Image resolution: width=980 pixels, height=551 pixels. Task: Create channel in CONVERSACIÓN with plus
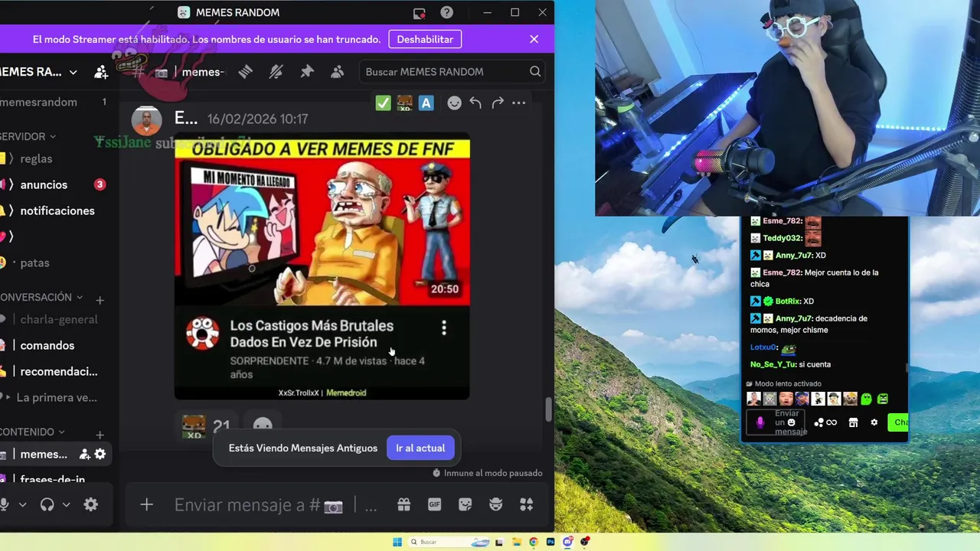[x=100, y=299]
